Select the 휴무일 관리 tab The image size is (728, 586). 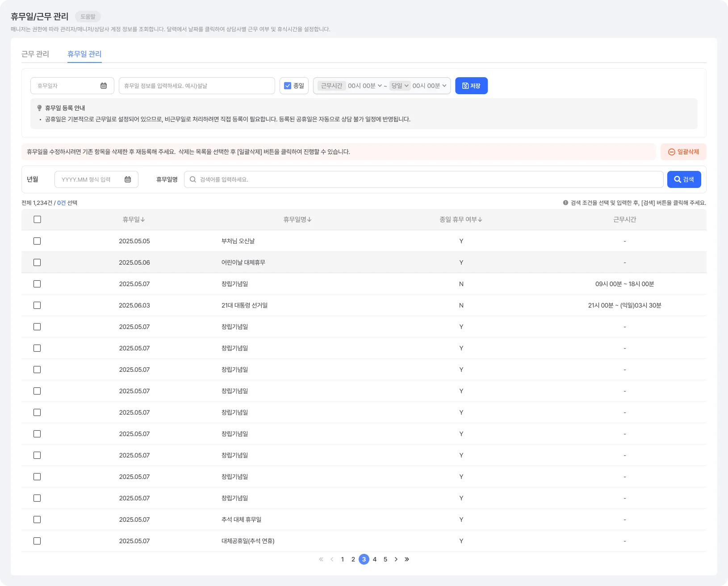pos(84,54)
